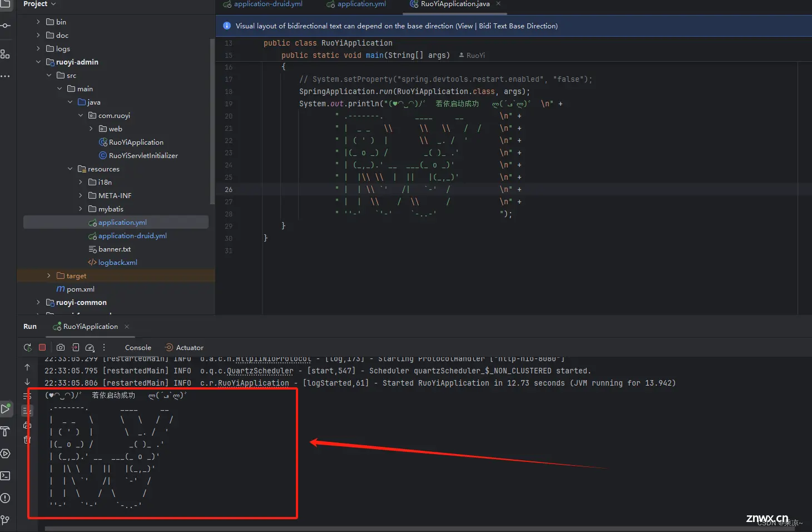812x532 pixels.
Task: Expand the target folder
Action: pos(49,275)
